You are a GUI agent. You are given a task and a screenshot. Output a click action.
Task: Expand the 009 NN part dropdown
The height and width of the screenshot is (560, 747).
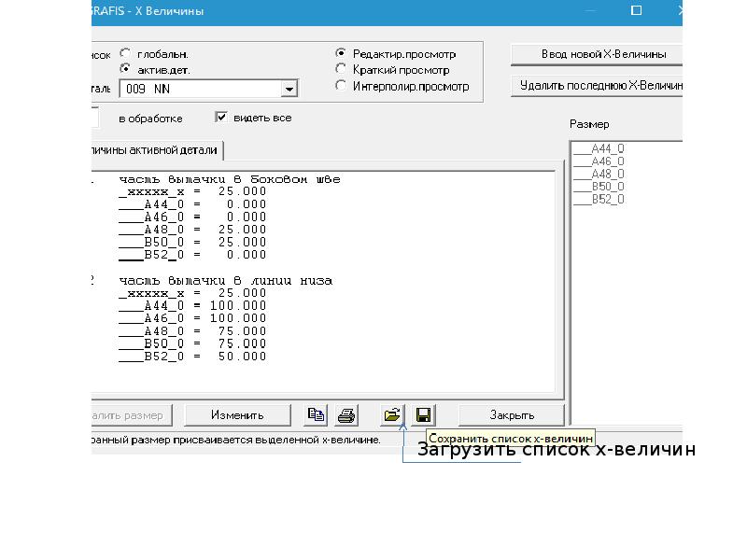[x=289, y=89]
